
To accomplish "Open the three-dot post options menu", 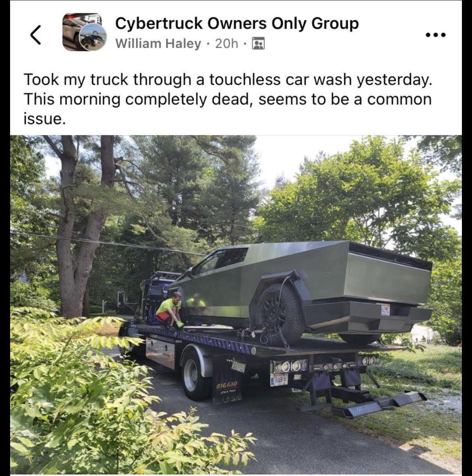I will (x=436, y=35).
